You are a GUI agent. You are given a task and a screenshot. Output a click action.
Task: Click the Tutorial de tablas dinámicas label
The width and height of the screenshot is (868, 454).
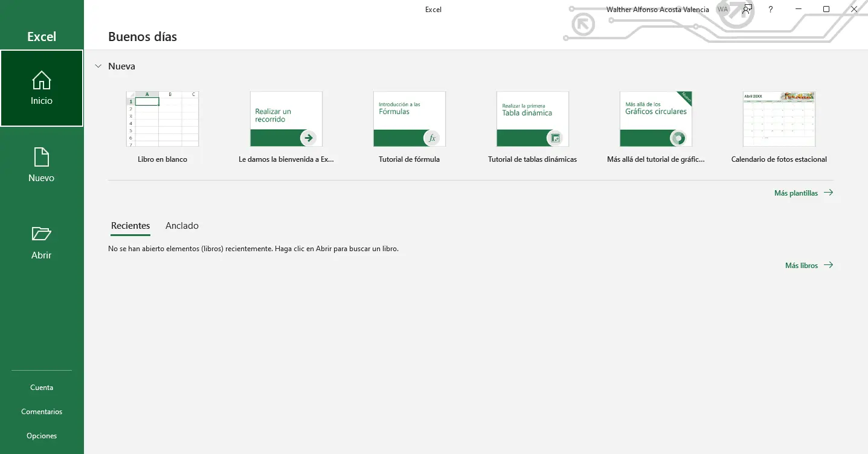click(x=533, y=159)
